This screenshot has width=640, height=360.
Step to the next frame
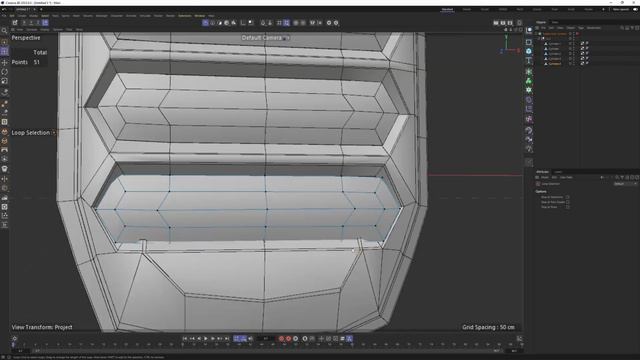pyautogui.click(x=213, y=338)
